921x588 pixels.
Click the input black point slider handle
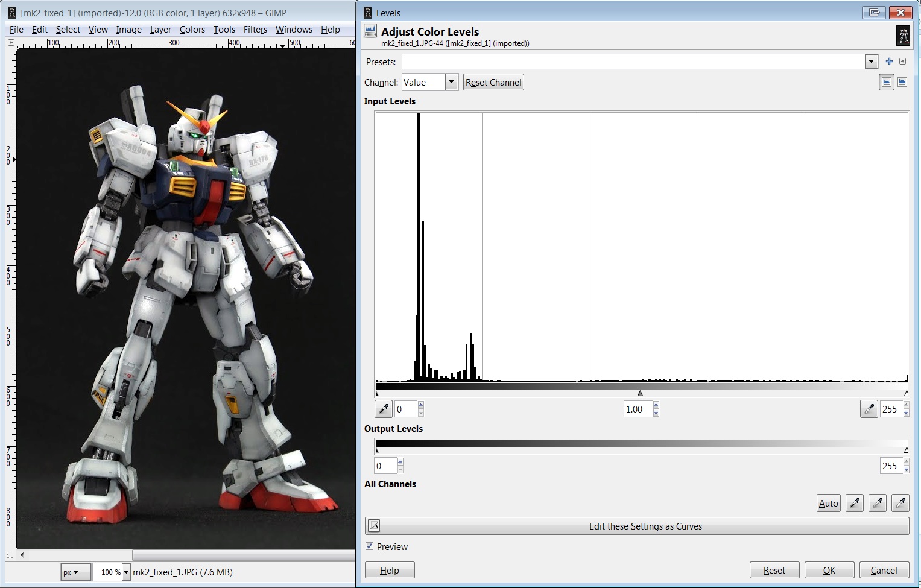click(x=378, y=393)
